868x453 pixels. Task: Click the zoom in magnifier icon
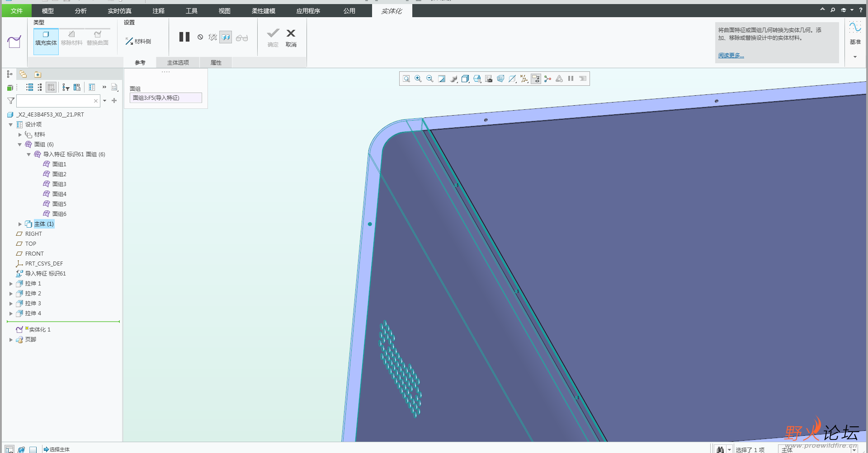coord(418,79)
